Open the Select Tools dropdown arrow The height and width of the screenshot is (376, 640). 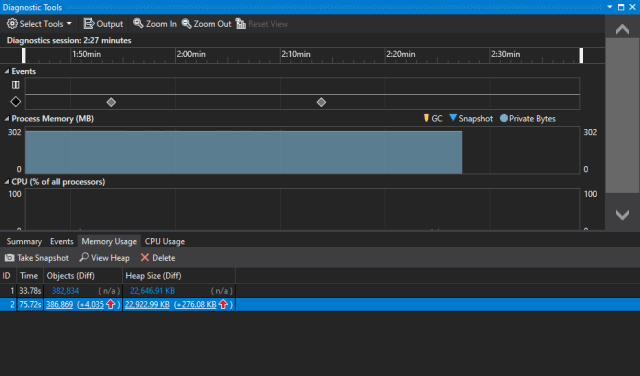(x=69, y=24)
